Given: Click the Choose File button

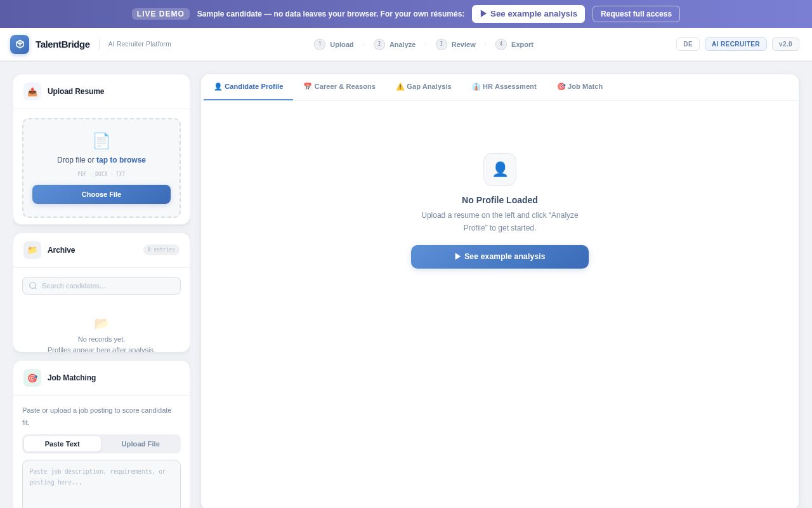Looking at the screenshot, I should pos(101,194).
